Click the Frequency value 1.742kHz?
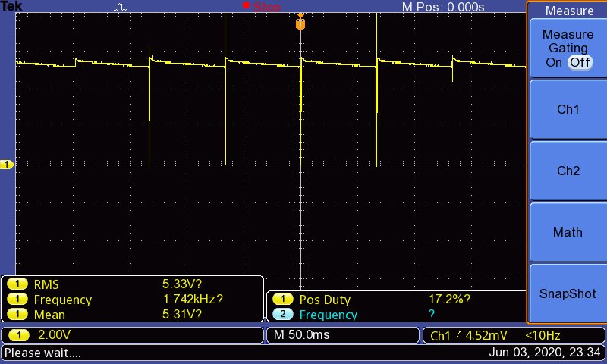This screenshot has width=607, height=364. coord(193,299)
